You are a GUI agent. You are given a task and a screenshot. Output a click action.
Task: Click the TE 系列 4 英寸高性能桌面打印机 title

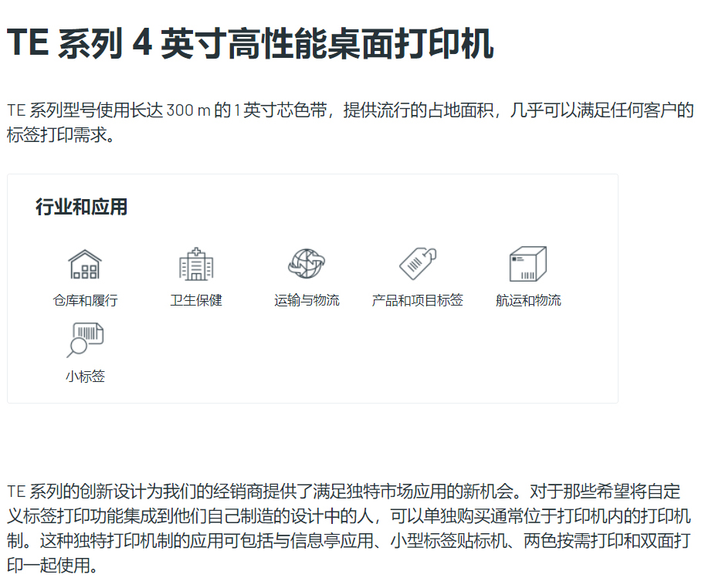(x=250, y=44)
